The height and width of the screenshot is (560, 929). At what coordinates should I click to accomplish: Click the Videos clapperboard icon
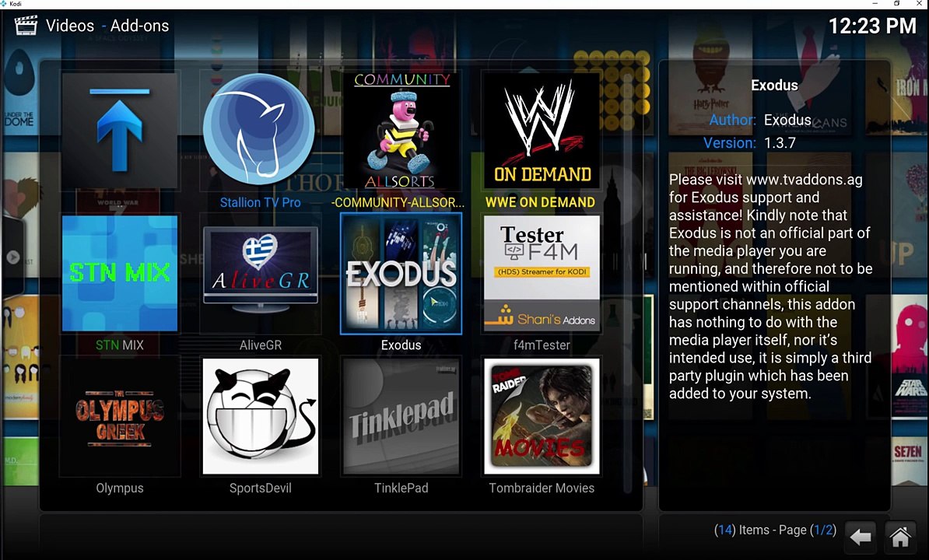click(26, 26)
